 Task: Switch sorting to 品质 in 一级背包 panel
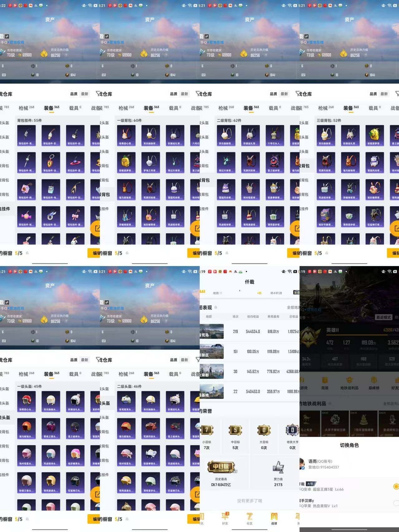point(173,94)
